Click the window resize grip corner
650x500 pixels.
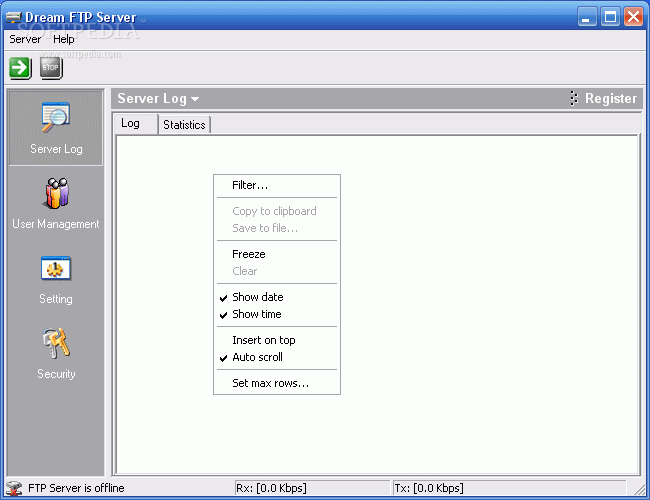pyautogui.click(x=639, y=489)
